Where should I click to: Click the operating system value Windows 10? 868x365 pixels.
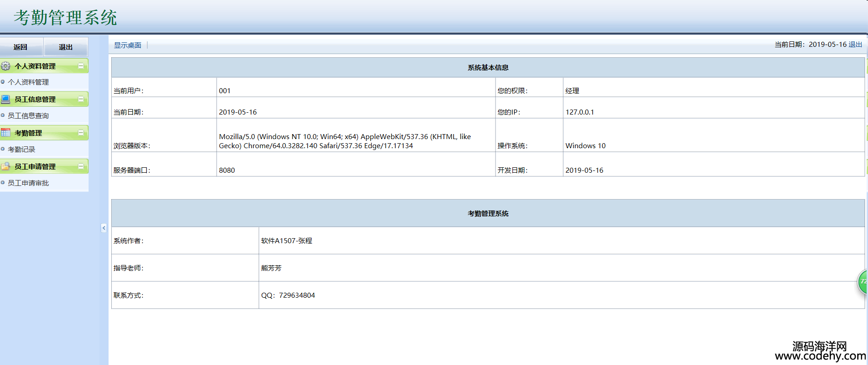(585, 146)
